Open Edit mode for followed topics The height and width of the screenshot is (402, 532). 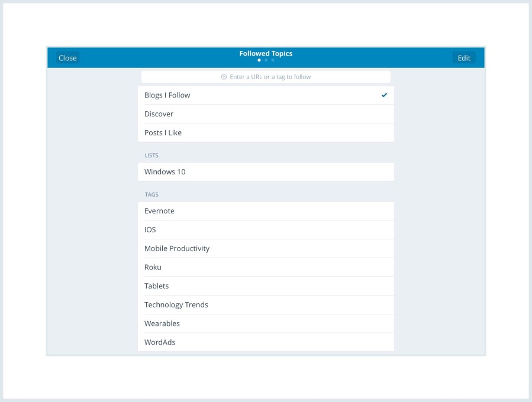[463, 57]
